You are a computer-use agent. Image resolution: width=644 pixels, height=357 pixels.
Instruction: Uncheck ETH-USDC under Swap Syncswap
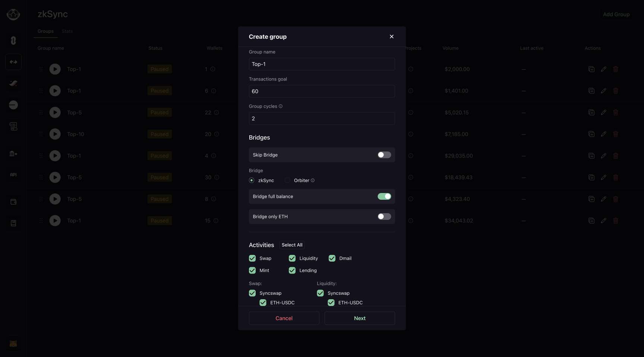(x=263, y=303)
